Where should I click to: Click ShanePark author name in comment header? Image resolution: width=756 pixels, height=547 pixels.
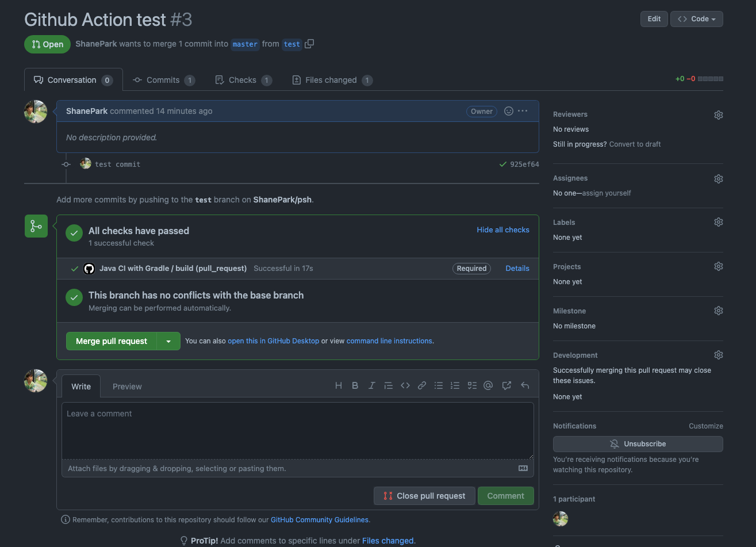(87, 111)
